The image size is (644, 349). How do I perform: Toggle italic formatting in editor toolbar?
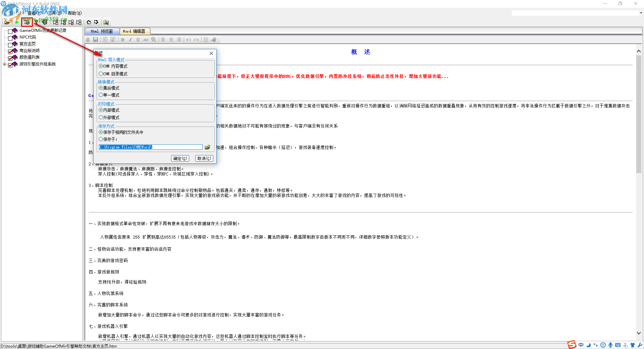[130, 40]
